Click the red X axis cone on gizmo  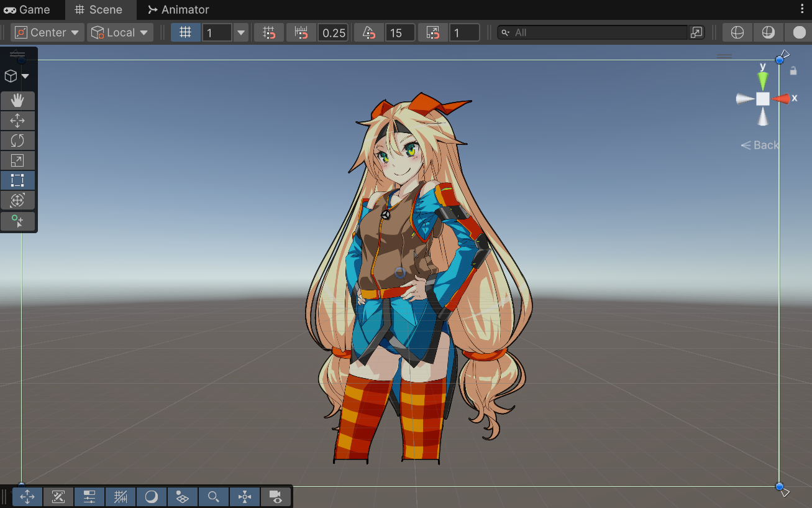(x=781, y=98)
